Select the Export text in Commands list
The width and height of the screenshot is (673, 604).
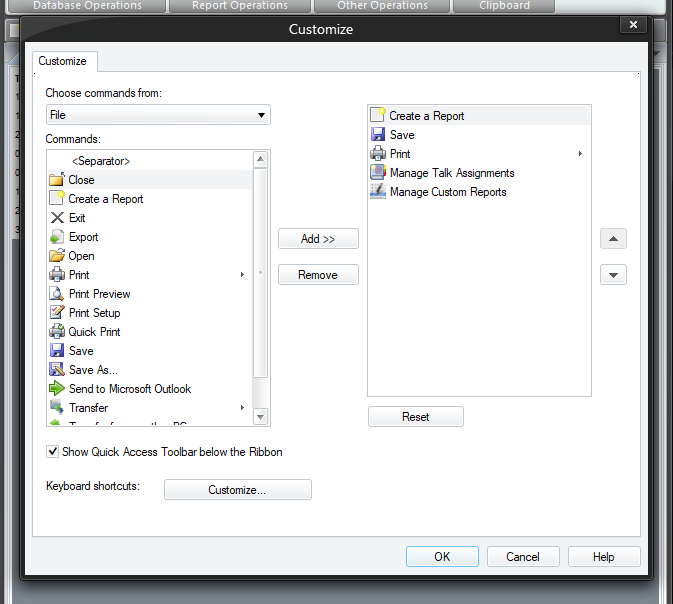coord(84,237)
